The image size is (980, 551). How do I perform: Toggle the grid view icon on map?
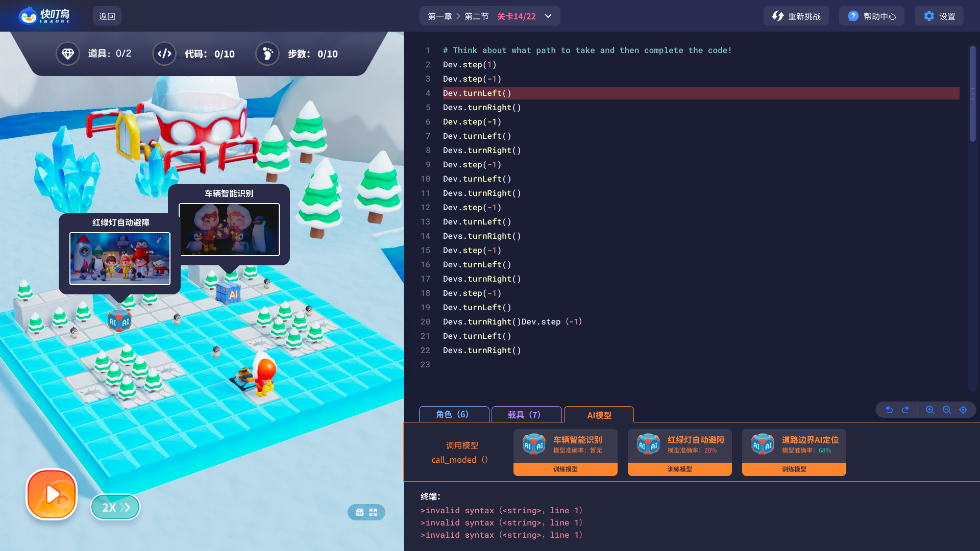click(x=360, y=512)
